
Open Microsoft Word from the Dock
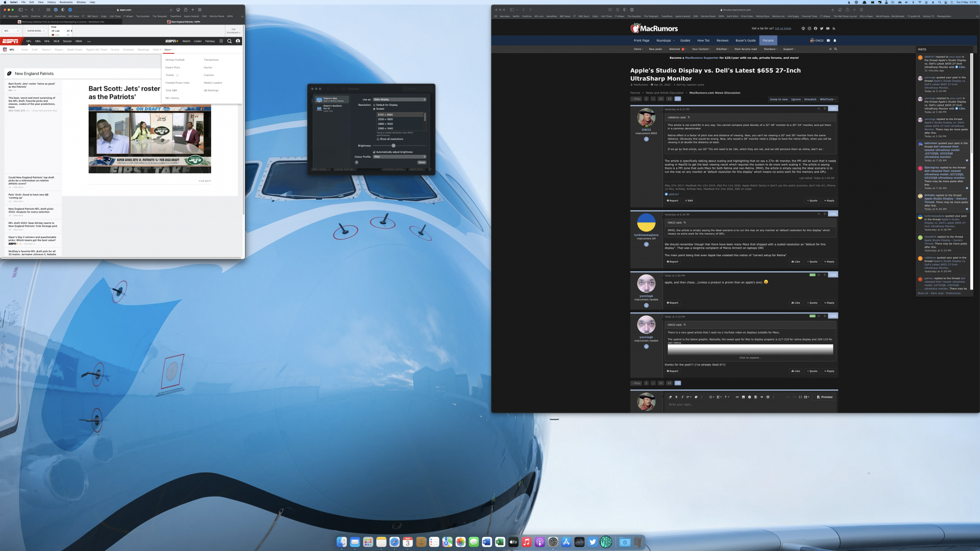click(487, 542)
